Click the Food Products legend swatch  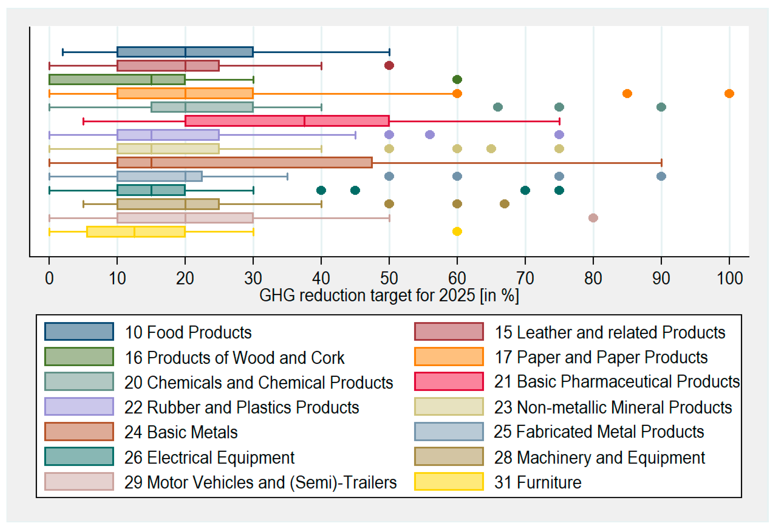[79, 331]
